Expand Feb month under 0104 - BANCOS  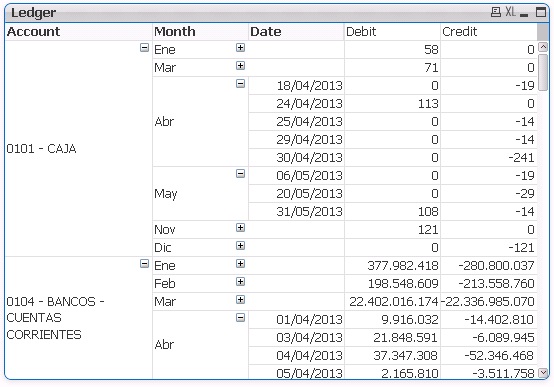point(240,282)
